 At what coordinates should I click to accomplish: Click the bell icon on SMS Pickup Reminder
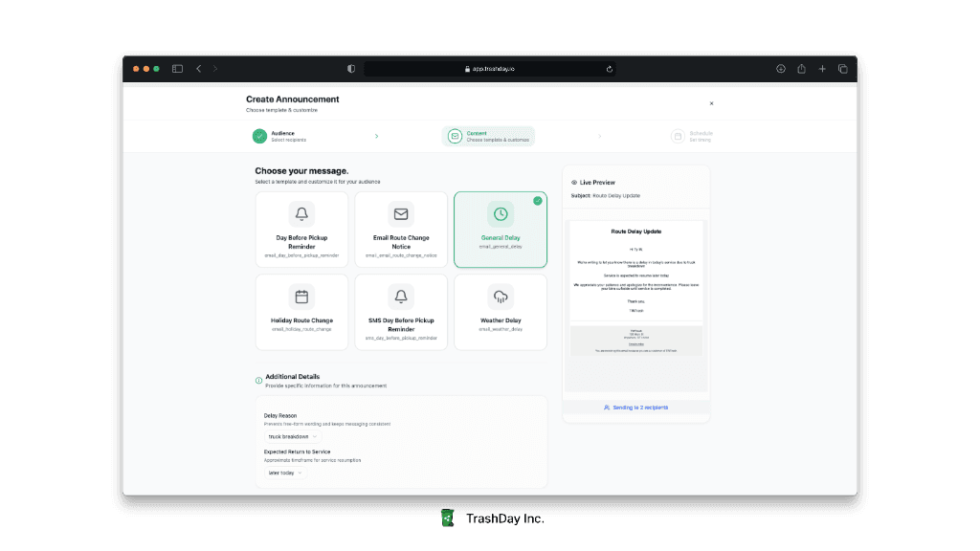coord(401,297)
